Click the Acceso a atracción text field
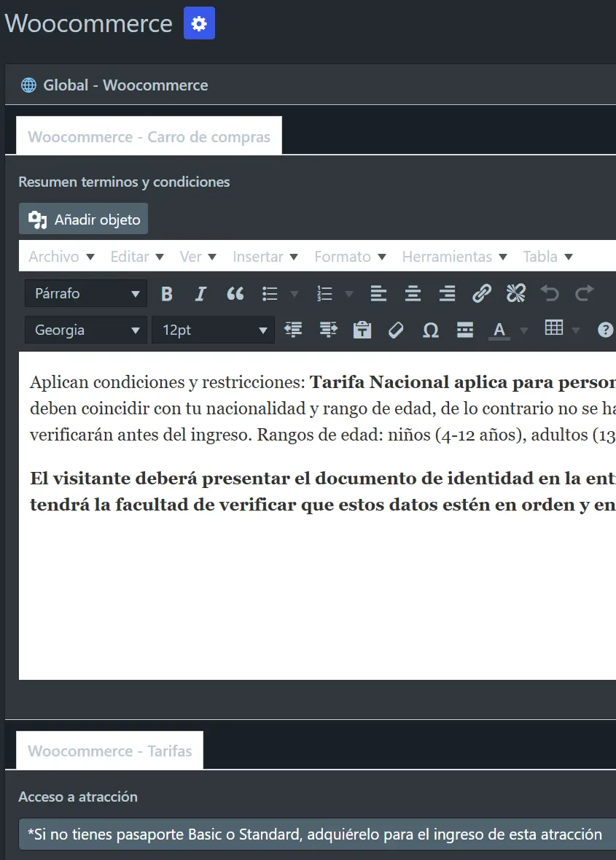This screenshot has height=860, width=616. (x=315, y=834)
